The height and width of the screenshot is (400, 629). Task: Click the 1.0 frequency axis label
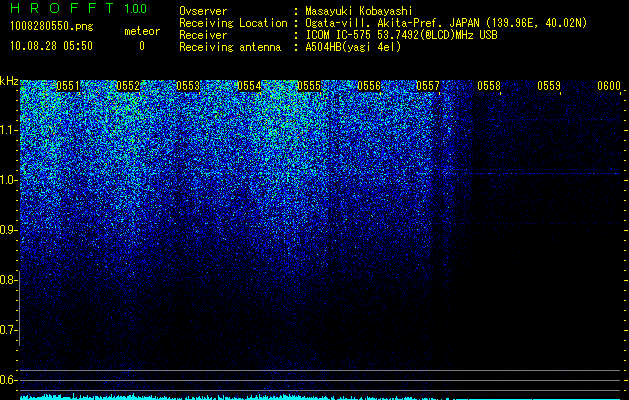(x=8, y=180)
